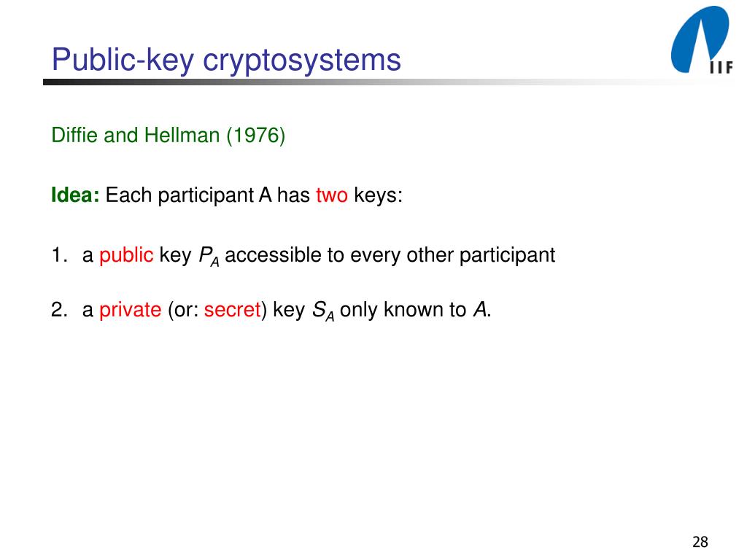Click the list number '1.'
The width and height of the screenshot is (747, 560).
click(x=60, y=255)
